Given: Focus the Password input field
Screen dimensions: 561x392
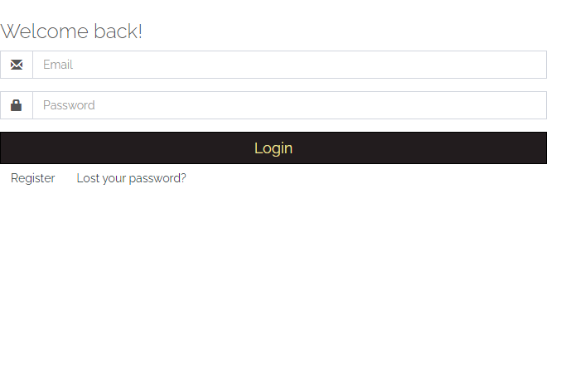Looking at the screenshot, I should (x=289, y=105).
